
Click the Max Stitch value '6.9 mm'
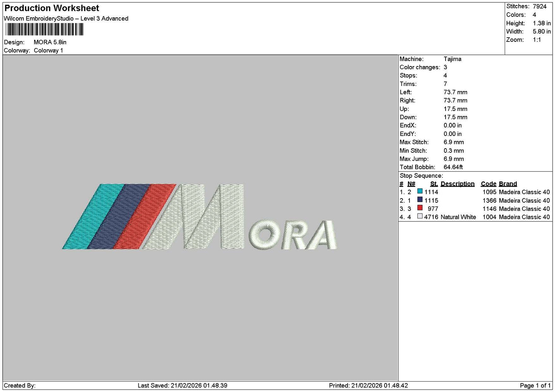[454, 142]
